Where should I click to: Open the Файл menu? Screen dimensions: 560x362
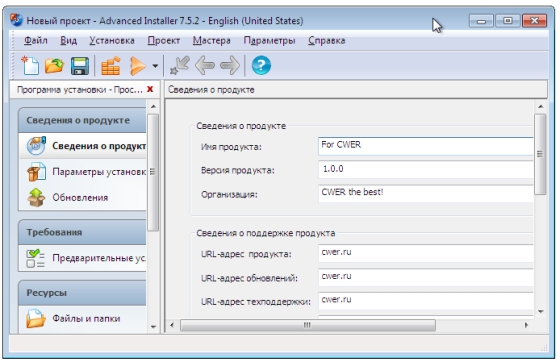click(x=36, y=40)
